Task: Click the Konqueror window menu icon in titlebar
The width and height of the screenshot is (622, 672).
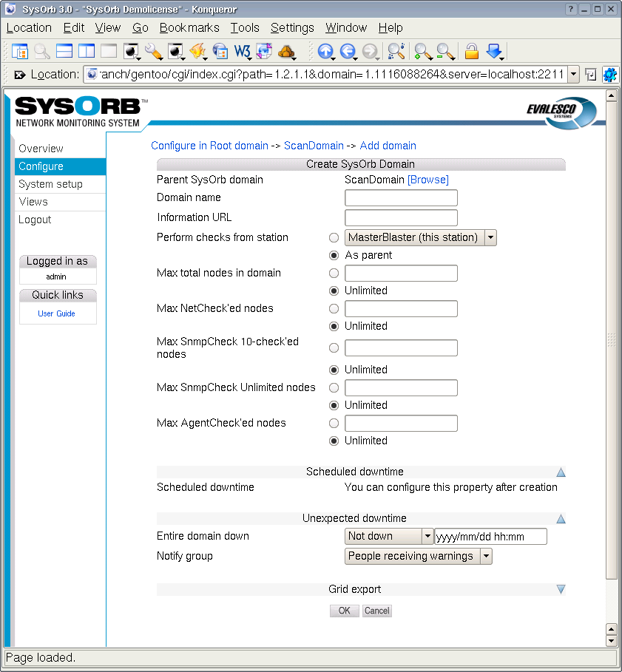Action: coord(10,9)
